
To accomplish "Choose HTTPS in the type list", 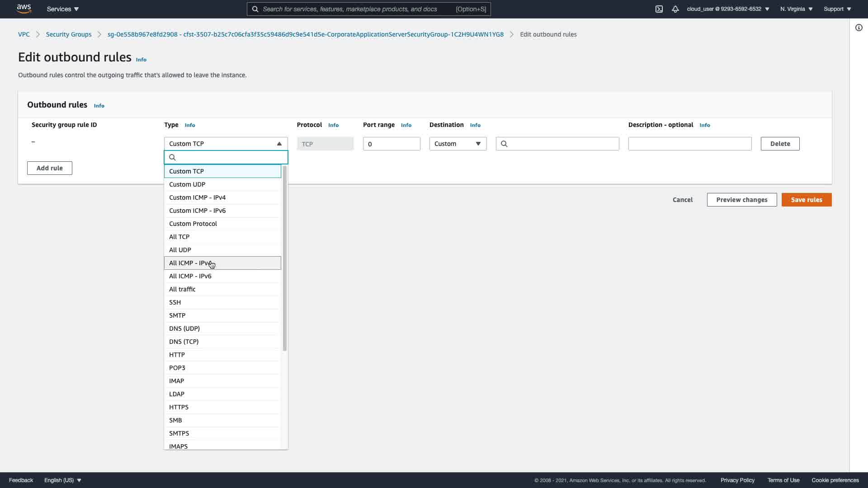I will click(x=179, y=407).
